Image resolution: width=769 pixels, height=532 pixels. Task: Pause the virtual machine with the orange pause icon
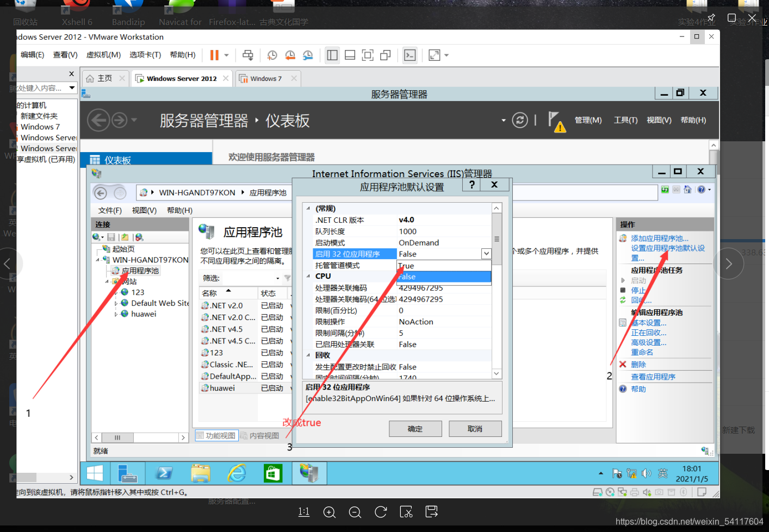click(214, 55)
